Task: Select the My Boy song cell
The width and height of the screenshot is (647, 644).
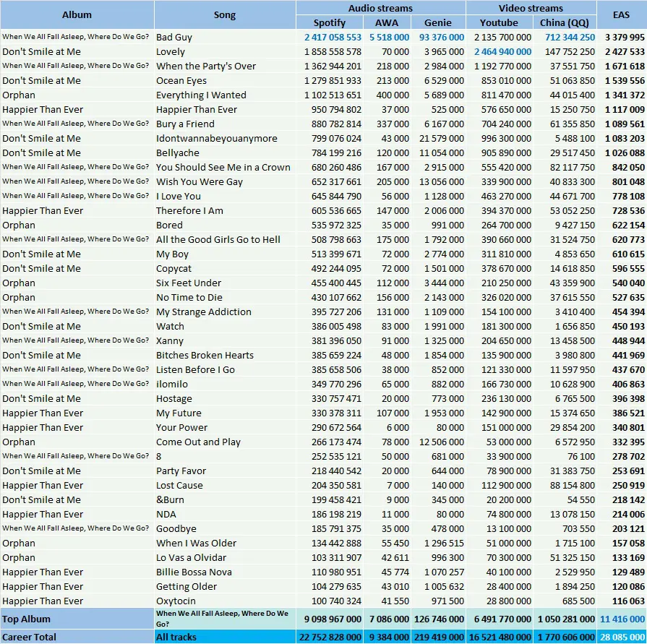Action: [225, 254]
